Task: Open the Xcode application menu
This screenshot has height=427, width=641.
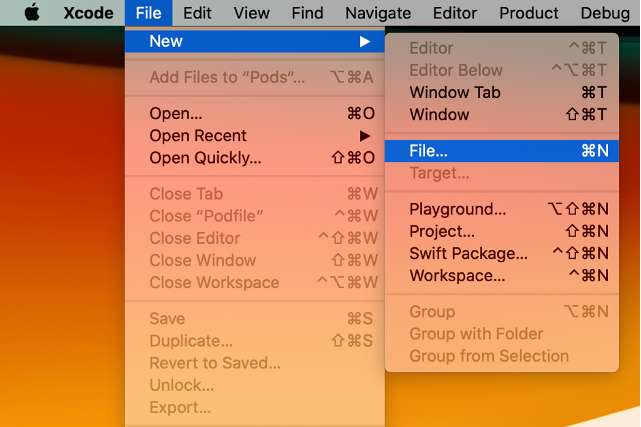Action: point(88,13)
